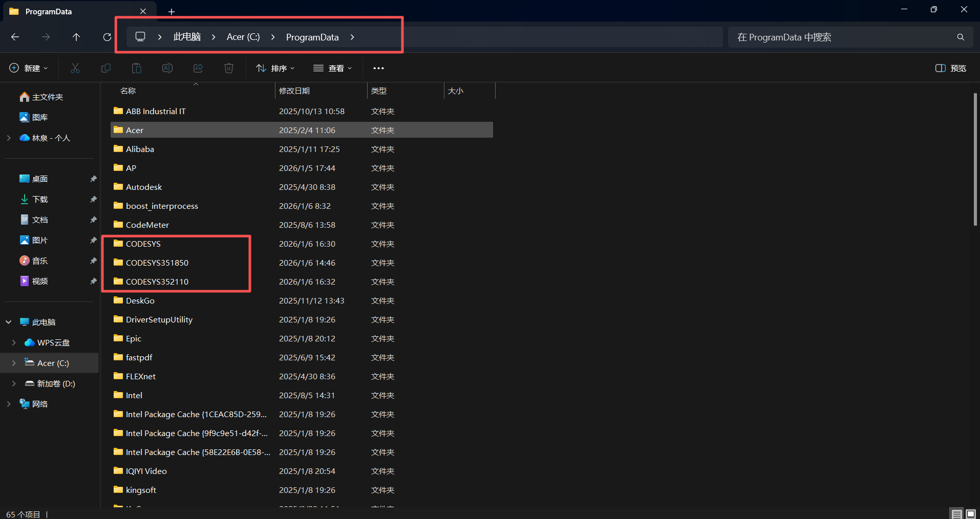Click the PC monitor icon in address bar
Screen dimensions: 980x519
pos(140,37)
